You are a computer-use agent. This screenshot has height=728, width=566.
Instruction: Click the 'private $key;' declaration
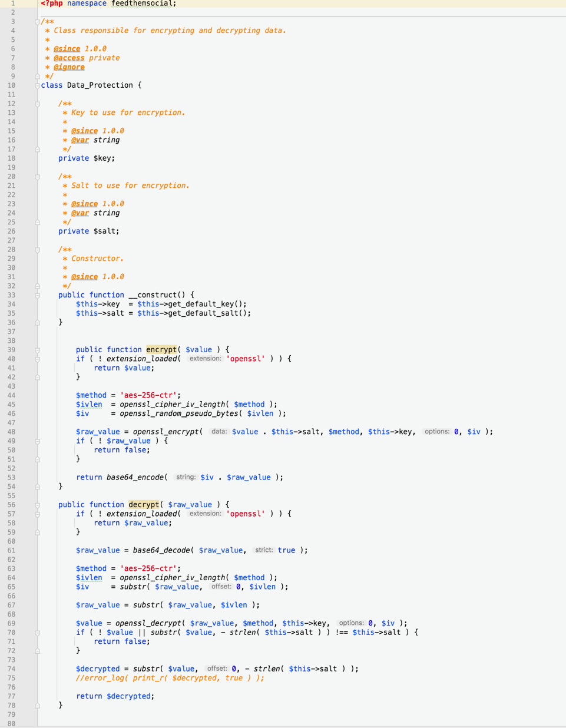(x=87, y=158)
